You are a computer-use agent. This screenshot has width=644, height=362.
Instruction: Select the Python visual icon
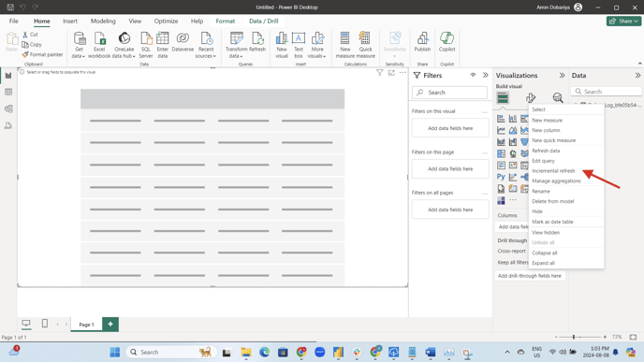[x=501, y=177]
